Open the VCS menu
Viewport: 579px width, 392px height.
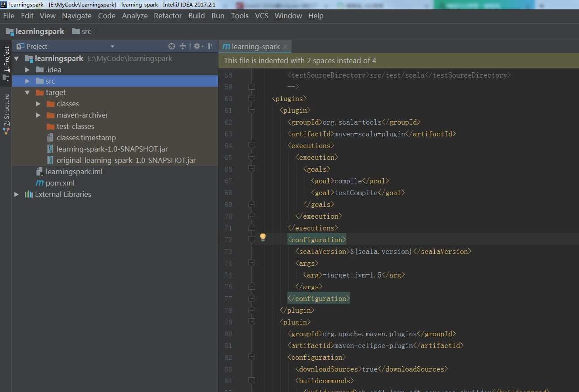tap(262, 16)
